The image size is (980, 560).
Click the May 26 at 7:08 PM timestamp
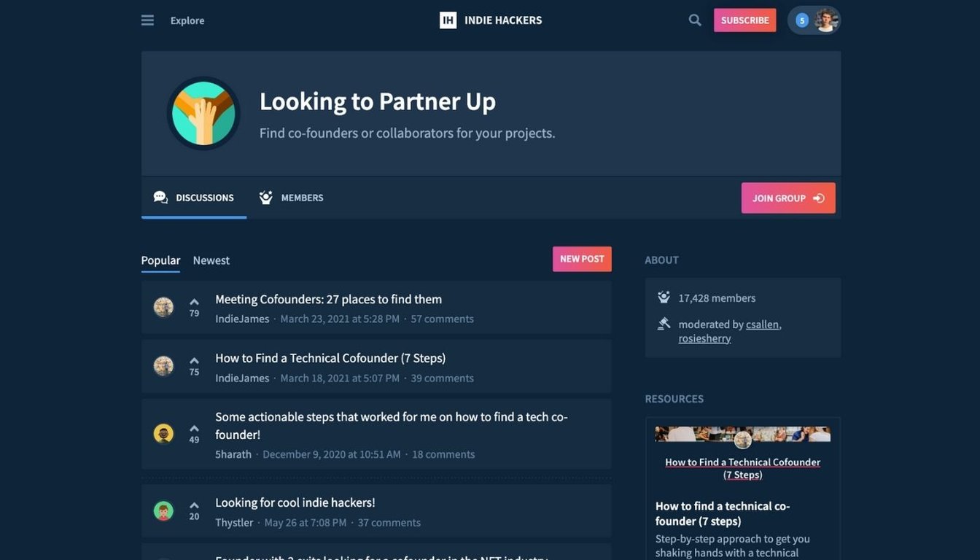pos(306,523)
